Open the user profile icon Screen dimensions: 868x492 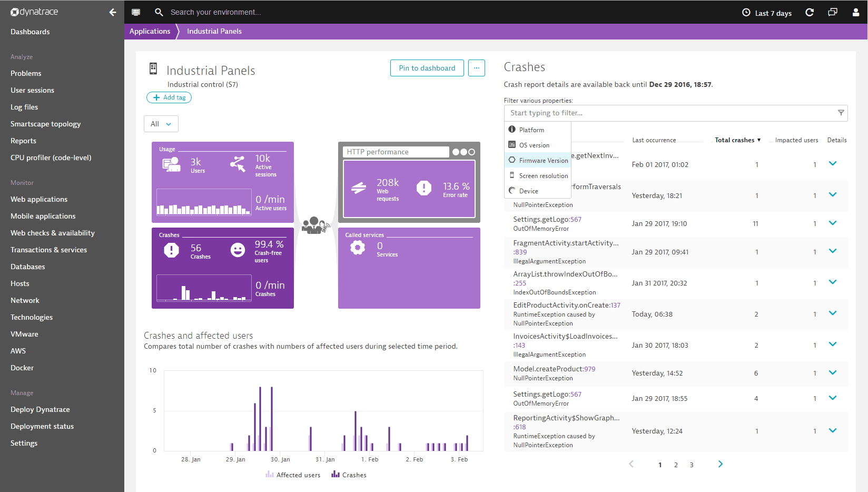click(856, 12)
